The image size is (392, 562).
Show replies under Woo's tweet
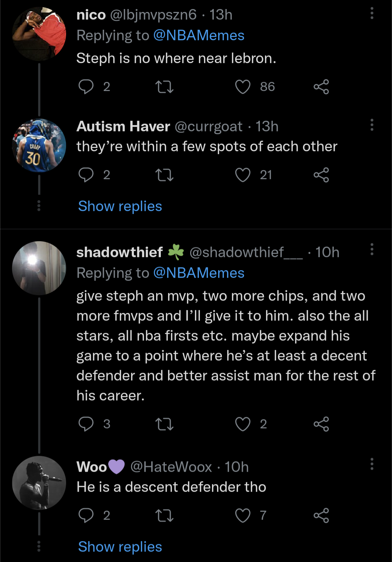pyautogui.click(x=120, y=547)
